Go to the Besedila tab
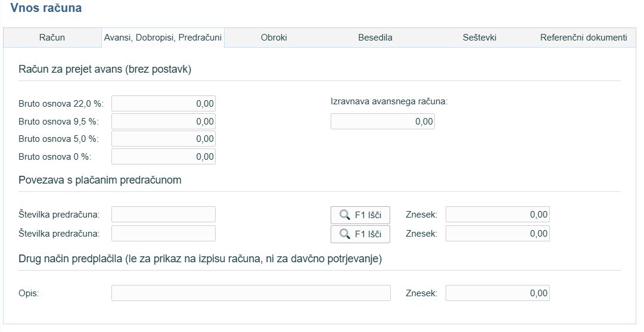This screenshot has height=332, width=644. (x=375, y=38)
